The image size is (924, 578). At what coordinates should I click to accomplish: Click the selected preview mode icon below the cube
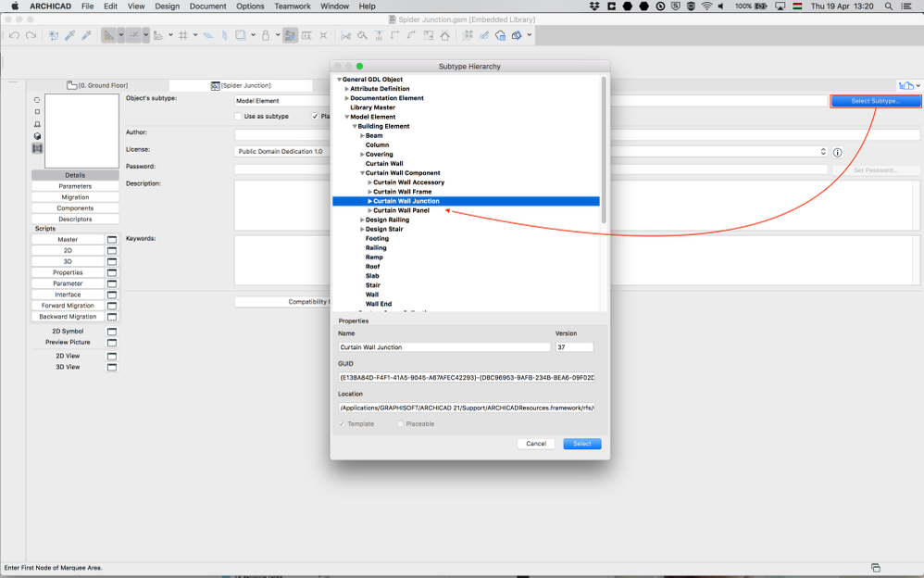(x=37, y=148)
